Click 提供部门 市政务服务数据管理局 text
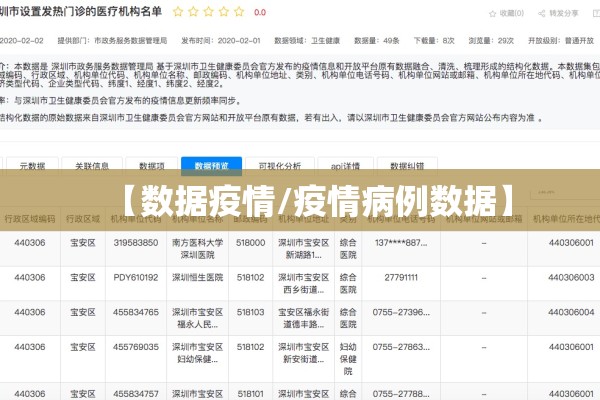The width and height of the screenshot is (600, 400). point(112,41)
